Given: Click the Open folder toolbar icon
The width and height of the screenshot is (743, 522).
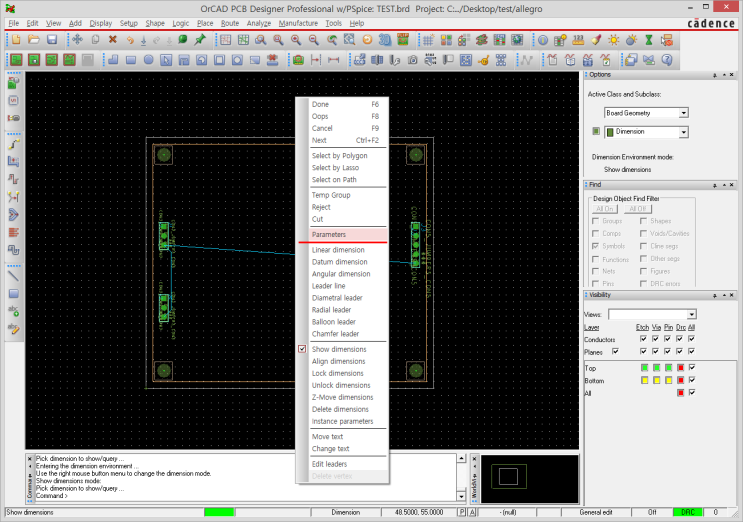Looking at the screenshot, I should coord(32,40).
